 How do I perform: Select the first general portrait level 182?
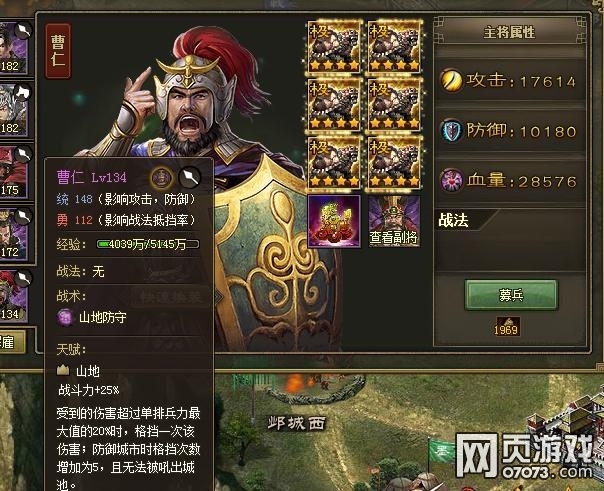(x=14, y=48)
